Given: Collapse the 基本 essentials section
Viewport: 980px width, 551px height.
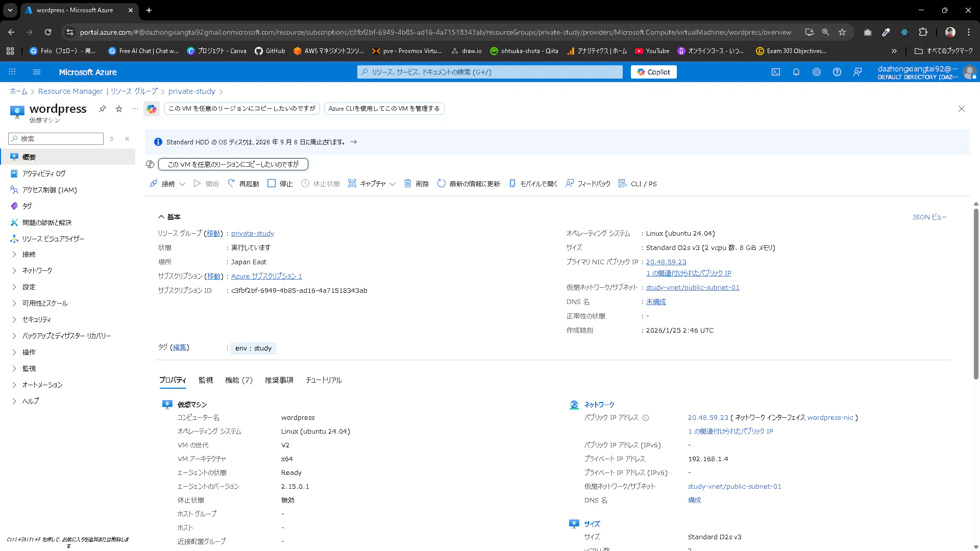Looking at the screenshot, I should [x=161, y=217].
